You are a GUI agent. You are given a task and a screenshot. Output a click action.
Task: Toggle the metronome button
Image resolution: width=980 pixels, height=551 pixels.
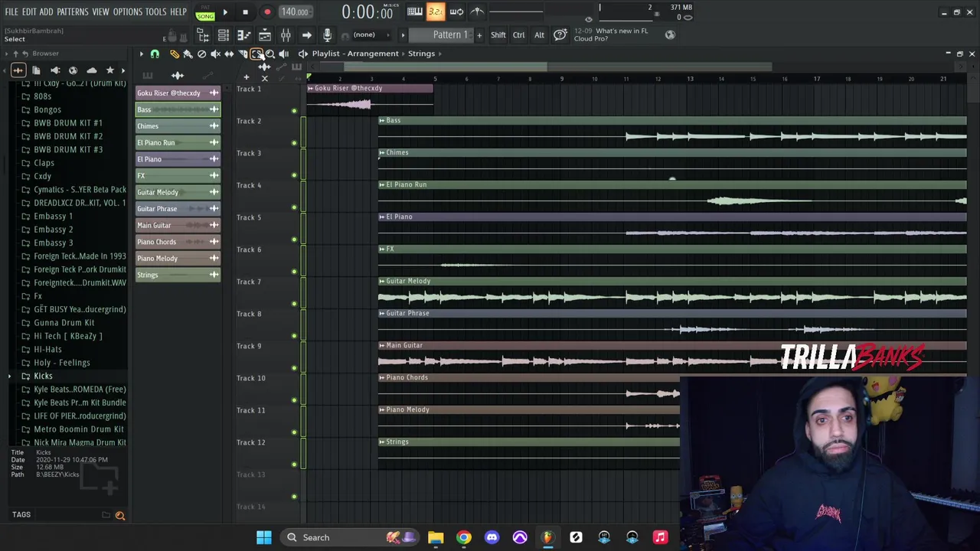point(476,11)
